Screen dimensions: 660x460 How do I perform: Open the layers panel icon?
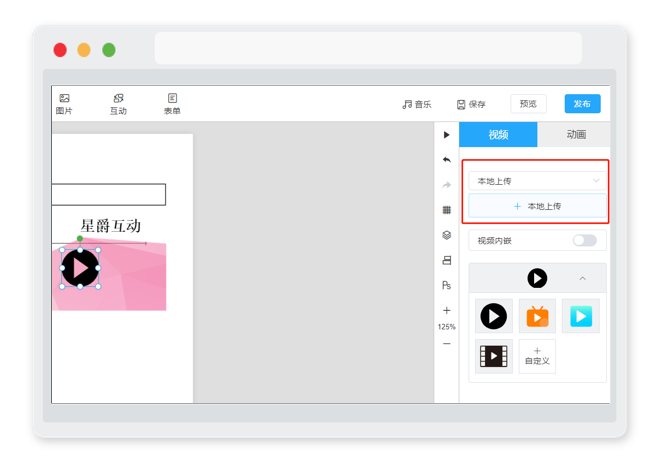tap(447, 235)
